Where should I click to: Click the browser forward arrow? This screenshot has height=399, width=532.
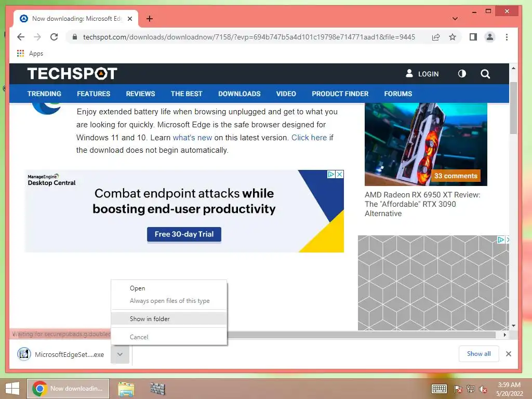click(37, 37)
